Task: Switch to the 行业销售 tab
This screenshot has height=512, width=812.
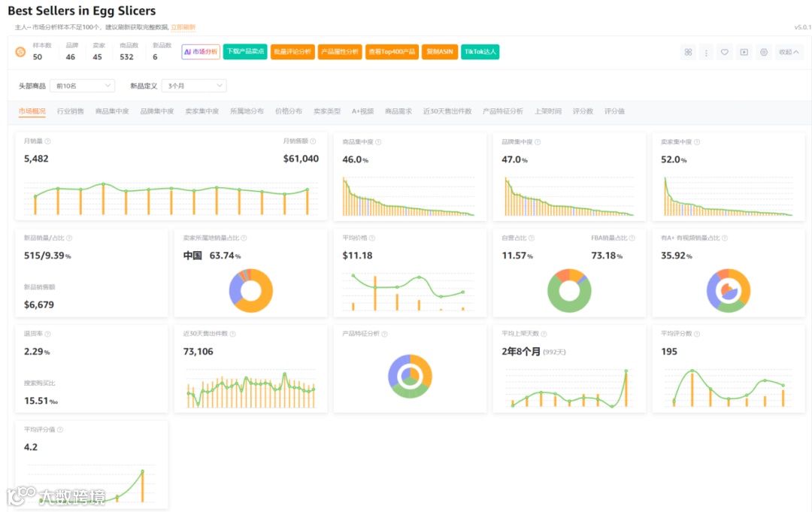Action: point(71,111)
